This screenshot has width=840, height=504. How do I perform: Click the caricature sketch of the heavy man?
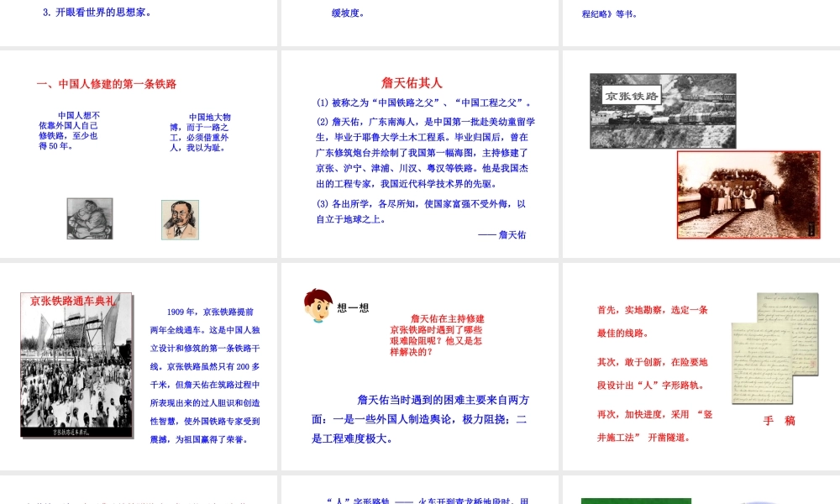tap(90, 218)
